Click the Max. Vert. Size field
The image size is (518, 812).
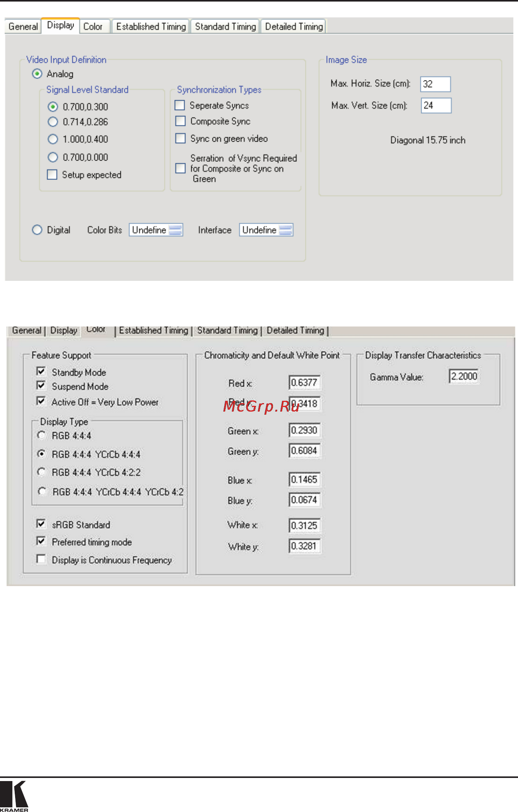[436, 105]
